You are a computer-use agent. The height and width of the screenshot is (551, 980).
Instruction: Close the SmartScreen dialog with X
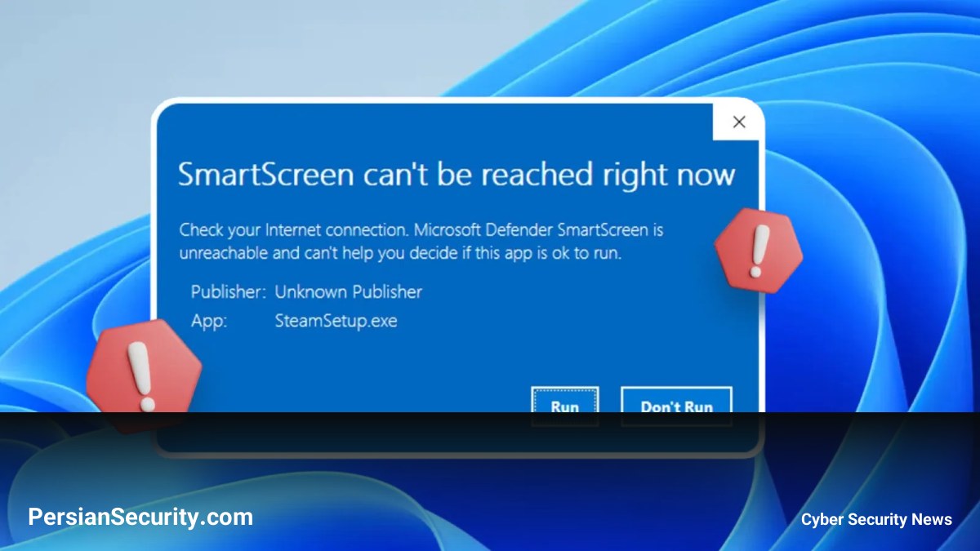[739, 122]
